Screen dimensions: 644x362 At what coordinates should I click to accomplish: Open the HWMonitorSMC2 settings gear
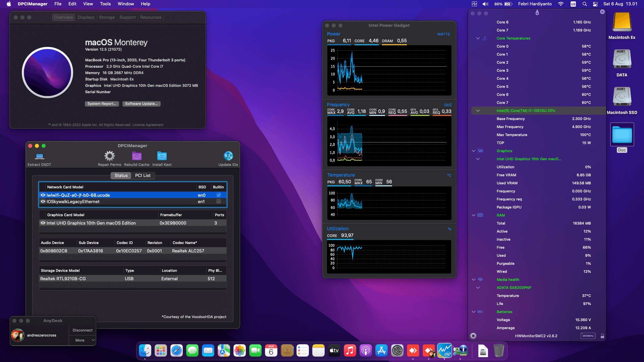point(473,336)
